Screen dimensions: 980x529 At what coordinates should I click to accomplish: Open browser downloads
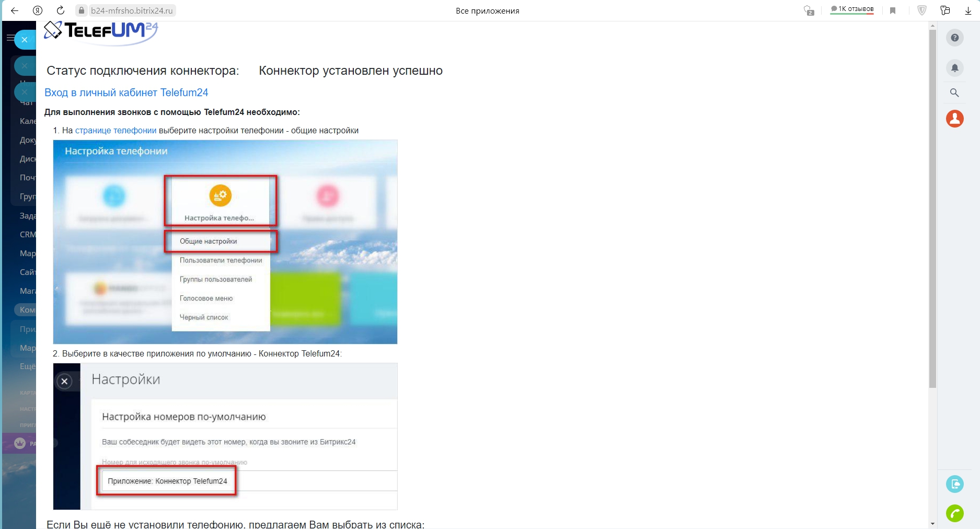coord(968,10)
